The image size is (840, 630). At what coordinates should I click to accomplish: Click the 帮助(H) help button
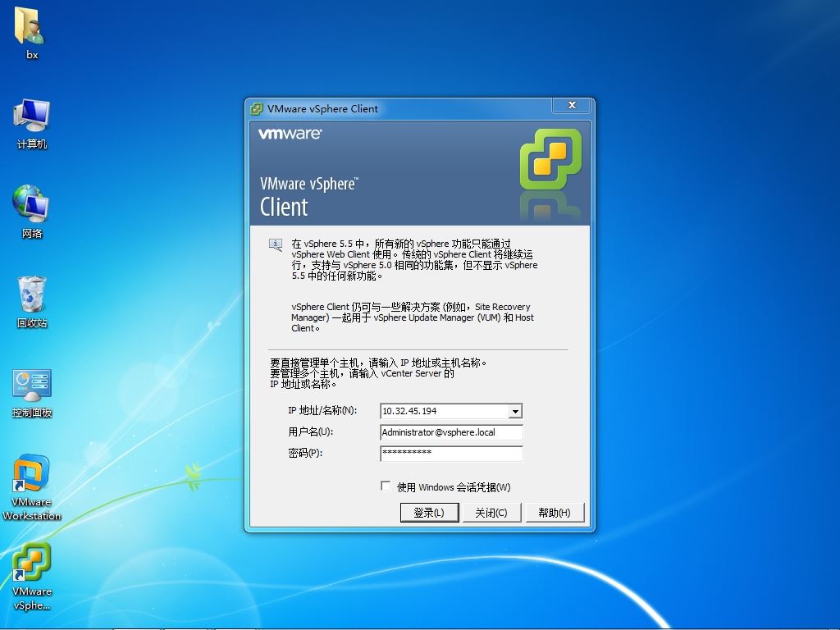click(x=555, y=512)
